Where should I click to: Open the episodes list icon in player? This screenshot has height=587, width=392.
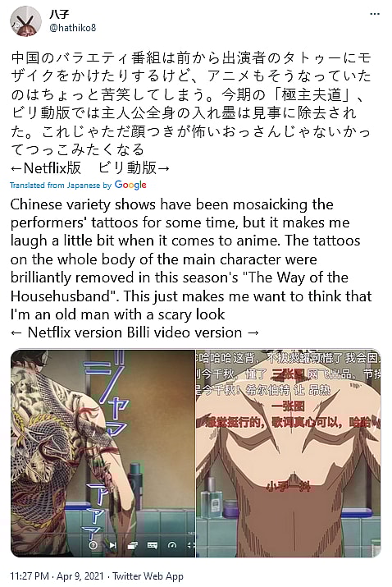click(132, 545)
